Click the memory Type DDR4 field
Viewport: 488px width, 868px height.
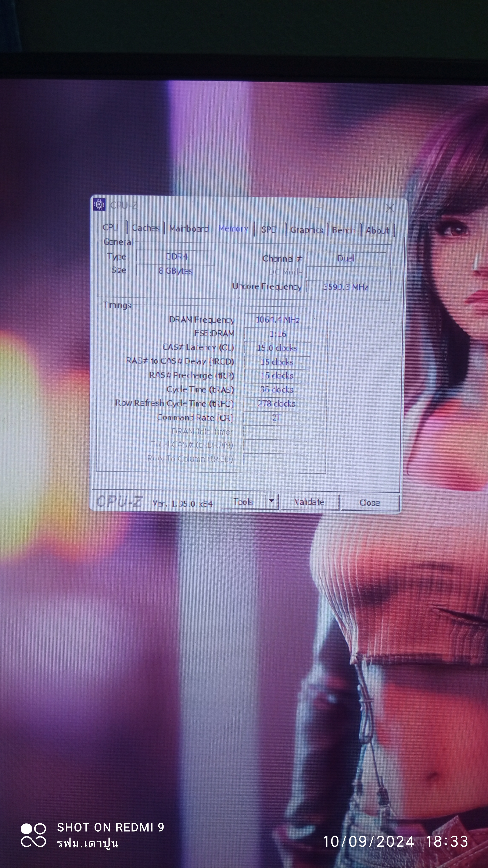coord(176,257)
